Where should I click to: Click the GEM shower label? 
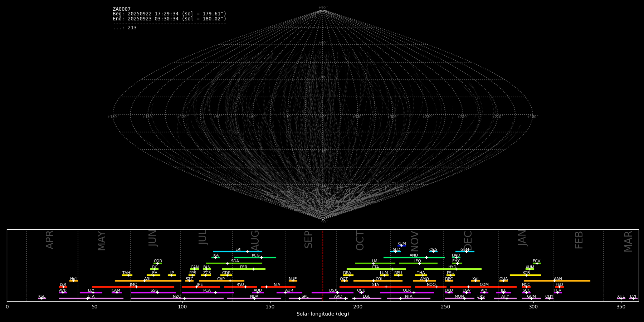click(465, 250)
